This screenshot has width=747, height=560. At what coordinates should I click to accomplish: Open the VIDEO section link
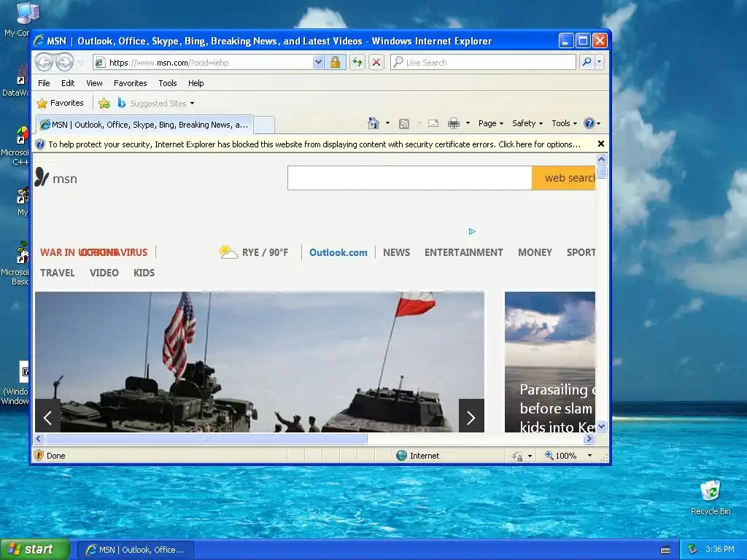(x=104, y=273)
